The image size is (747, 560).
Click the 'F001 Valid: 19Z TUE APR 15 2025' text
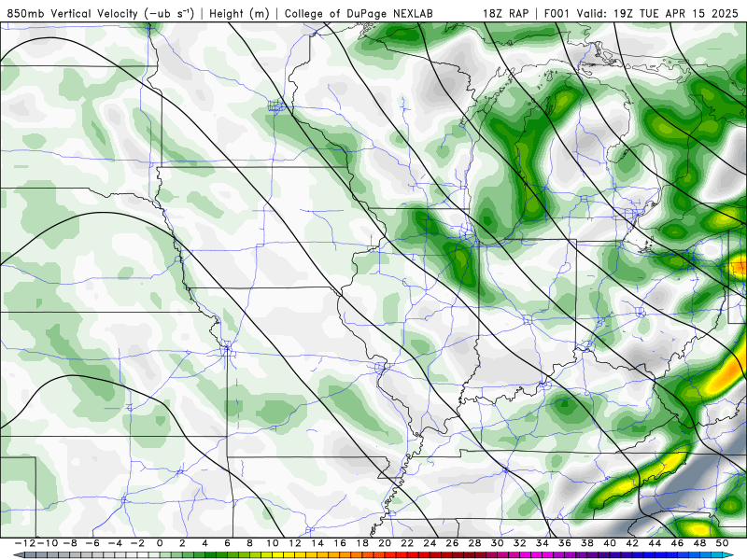tap(641, 13)
